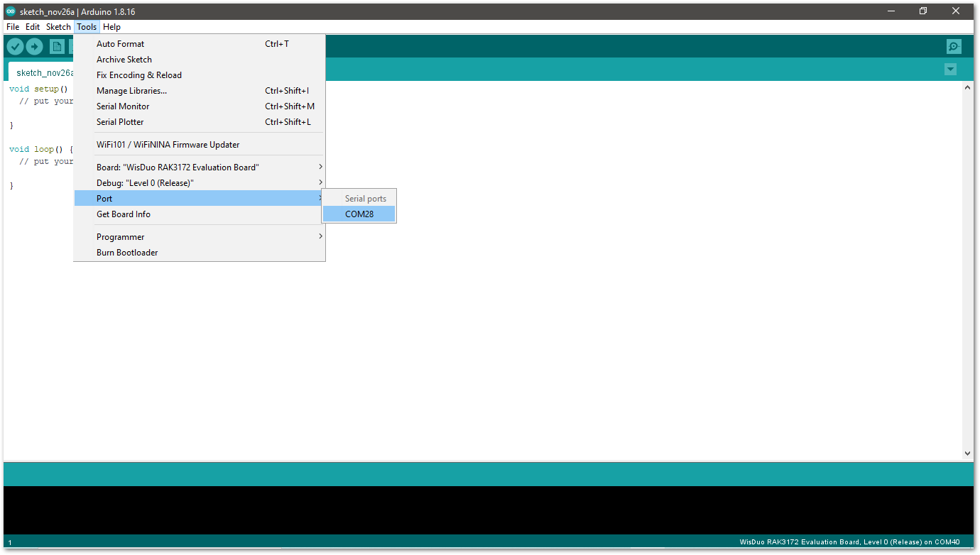
Task: Open the Edit menu
Action: [33, 27]
